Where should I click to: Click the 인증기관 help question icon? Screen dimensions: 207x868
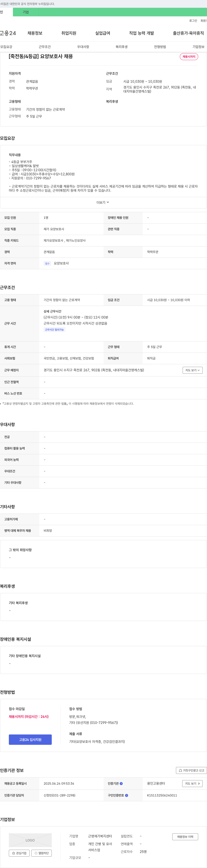tap(121, 783)
